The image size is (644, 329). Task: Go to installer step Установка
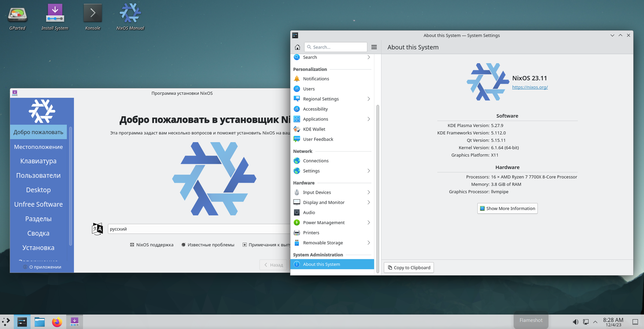pyautogui.click(x=39, y=248)
